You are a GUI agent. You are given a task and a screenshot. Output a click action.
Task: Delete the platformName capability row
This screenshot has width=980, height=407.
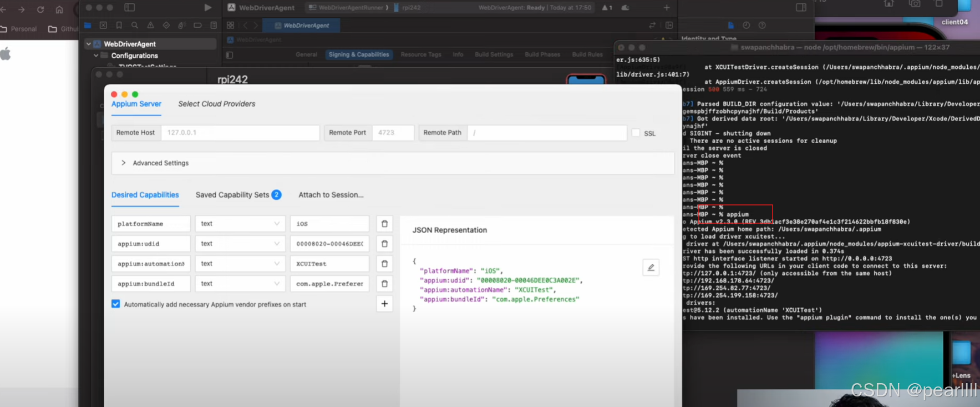click(384, 224)
